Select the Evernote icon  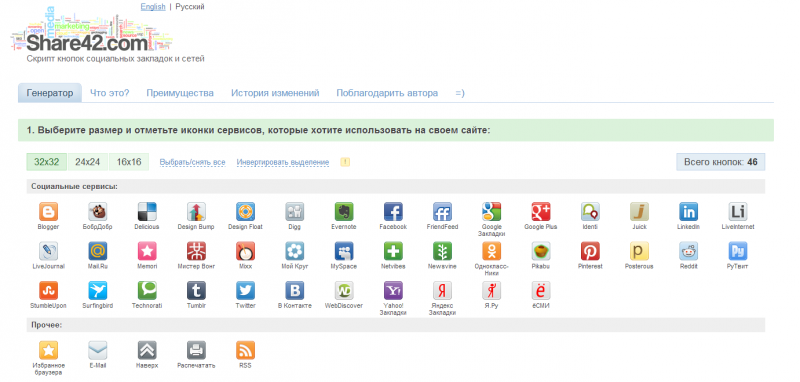[x=344, y=211]
